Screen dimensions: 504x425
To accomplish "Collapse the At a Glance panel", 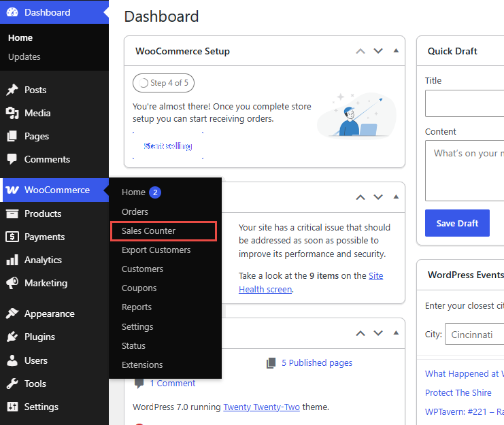I will point(396,333).
